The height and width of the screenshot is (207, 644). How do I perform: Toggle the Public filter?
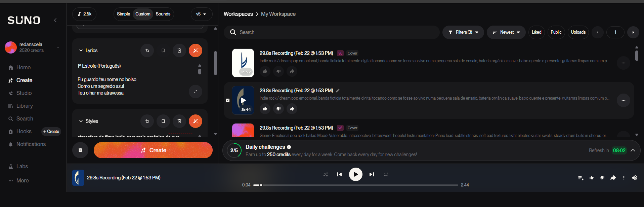click(556, 32)
